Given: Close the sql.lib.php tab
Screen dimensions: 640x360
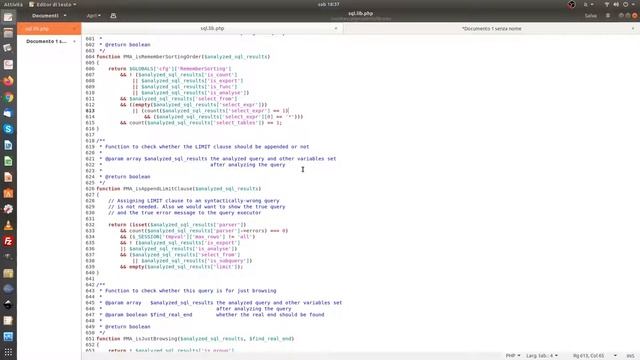Looking at the screenshot, I should [336, 29].
